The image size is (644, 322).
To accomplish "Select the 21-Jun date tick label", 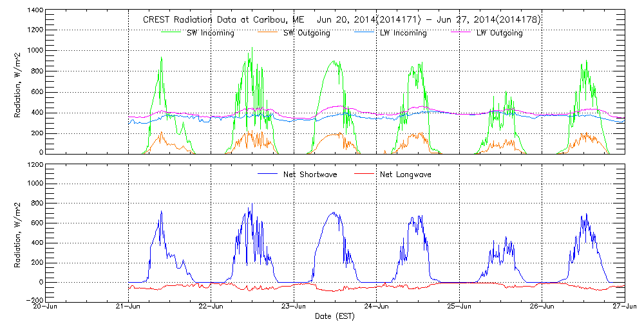I will click(128, 308).
